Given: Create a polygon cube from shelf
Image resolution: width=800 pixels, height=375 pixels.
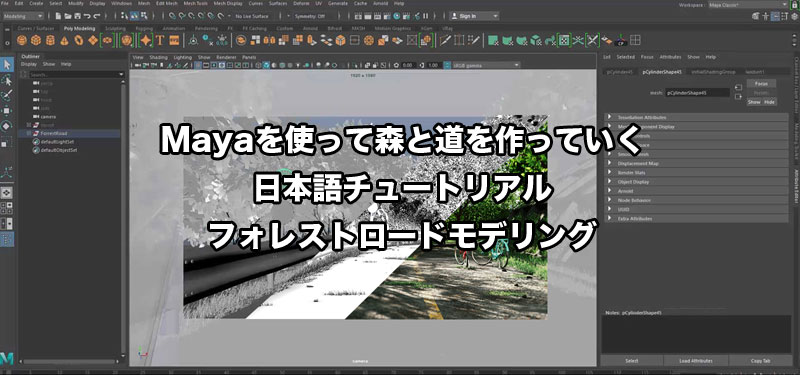Looking at the screenshot, I should 36,40.
